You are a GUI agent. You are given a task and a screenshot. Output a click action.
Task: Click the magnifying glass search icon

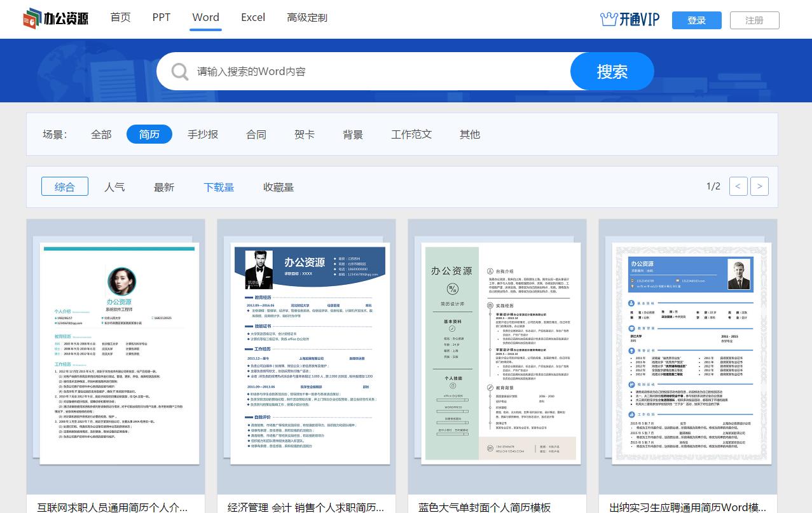click(x=179, y=71)
